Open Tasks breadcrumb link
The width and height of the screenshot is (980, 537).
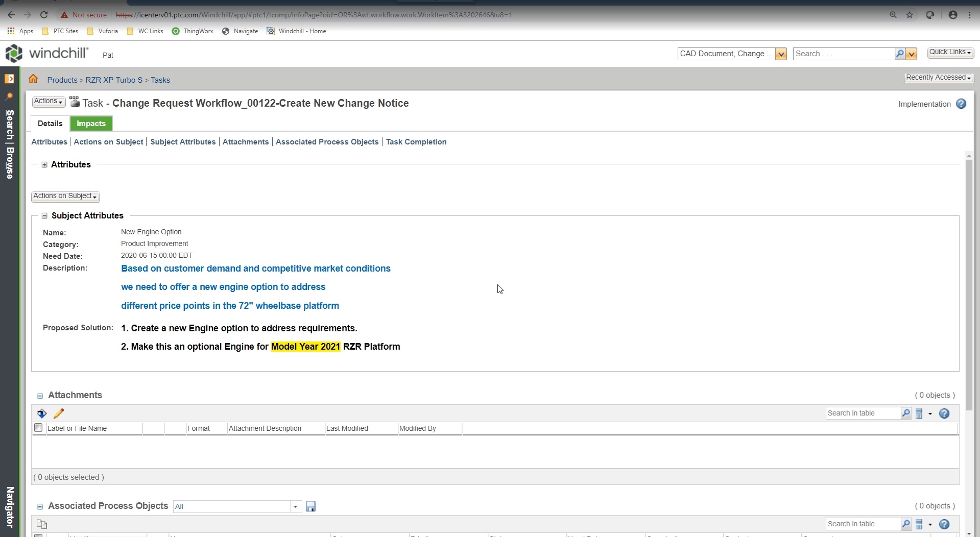(160, 80)
